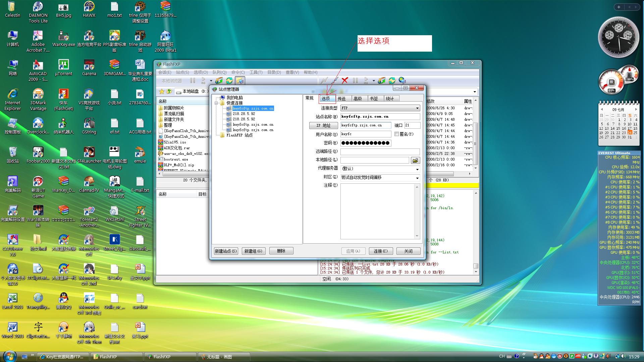Screen dimensions: 644x362
Task: Open the Internet Explorer desktop icon
Action: point(12,100)
